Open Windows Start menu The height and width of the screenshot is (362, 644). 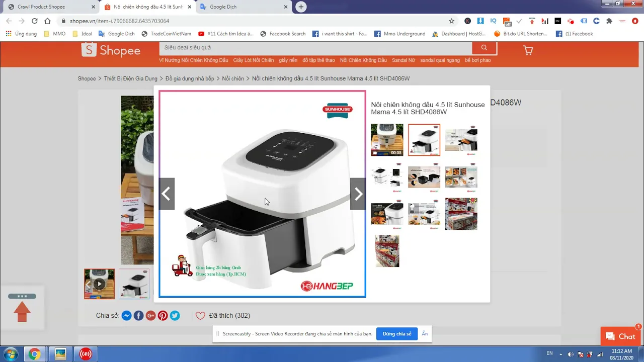coord(10,354)
